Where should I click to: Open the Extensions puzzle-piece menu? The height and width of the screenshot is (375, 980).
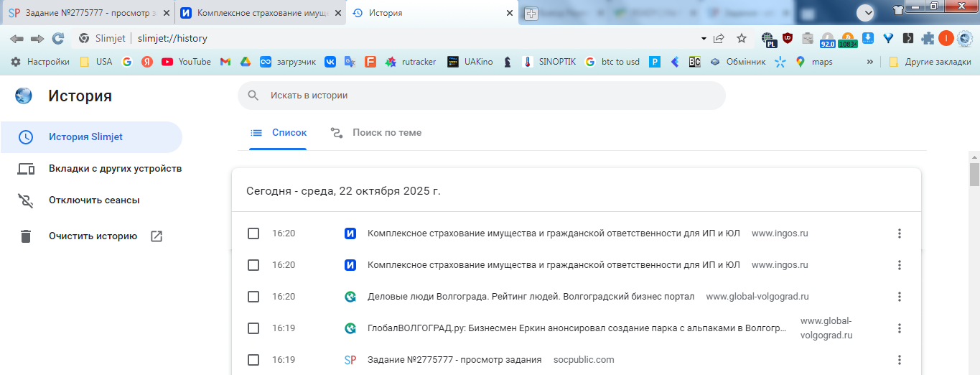pyautogui.click(x=928, y=38)
